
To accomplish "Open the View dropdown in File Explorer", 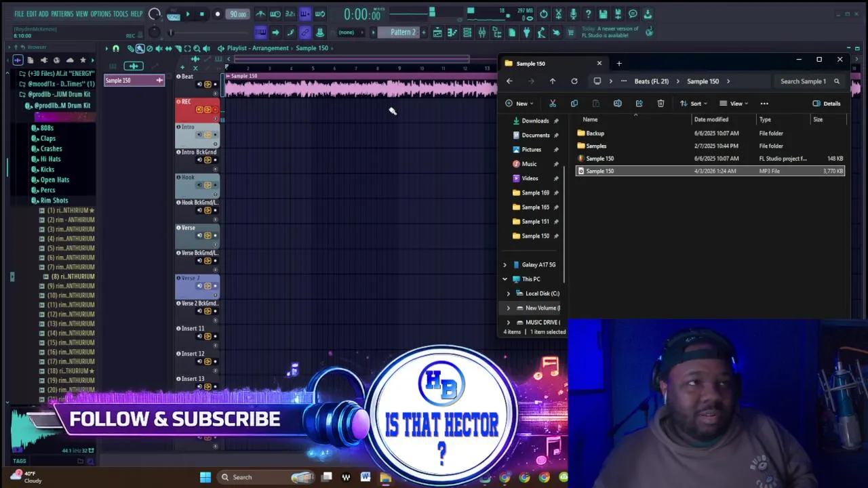I will [734, 104].
